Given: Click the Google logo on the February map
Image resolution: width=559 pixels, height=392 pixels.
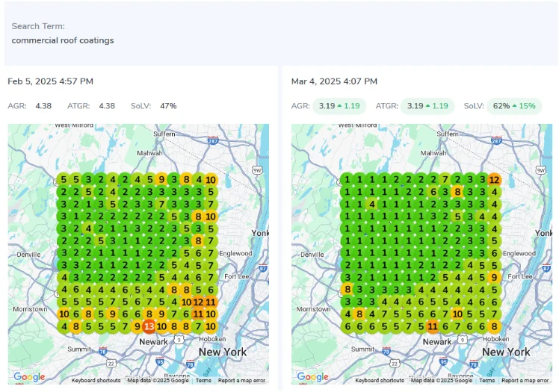Looking at the screenshot, I should [x=29, y=377].
